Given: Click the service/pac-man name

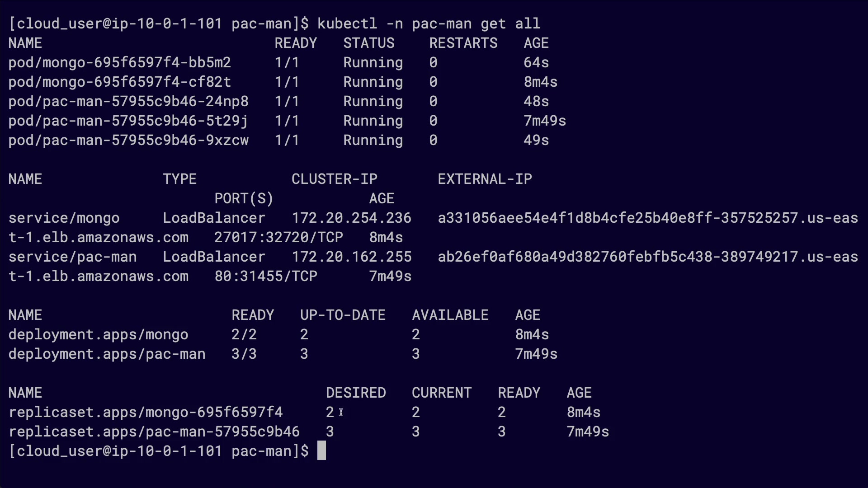Looking at the screenshot, I should [x=73, y=257].
